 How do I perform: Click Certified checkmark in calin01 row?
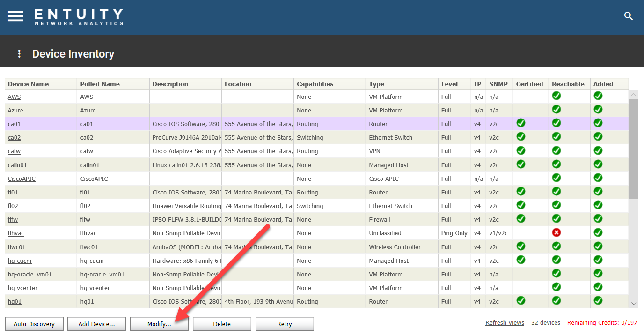[520, 164]
